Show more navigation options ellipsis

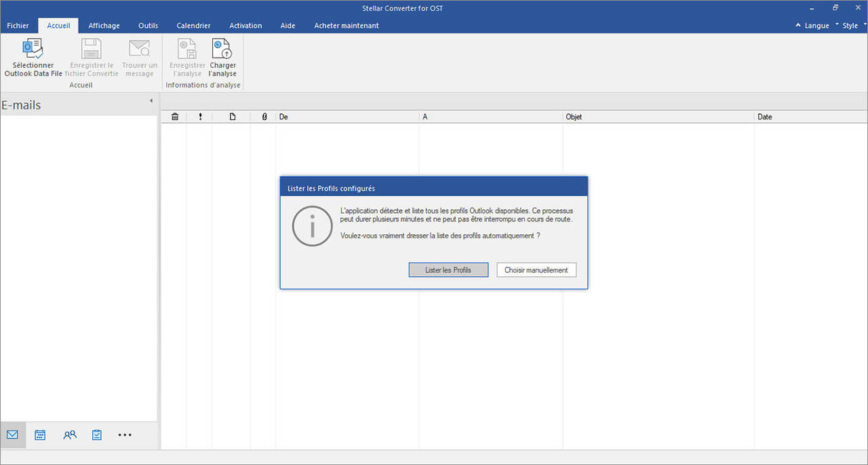click(125, 435)
